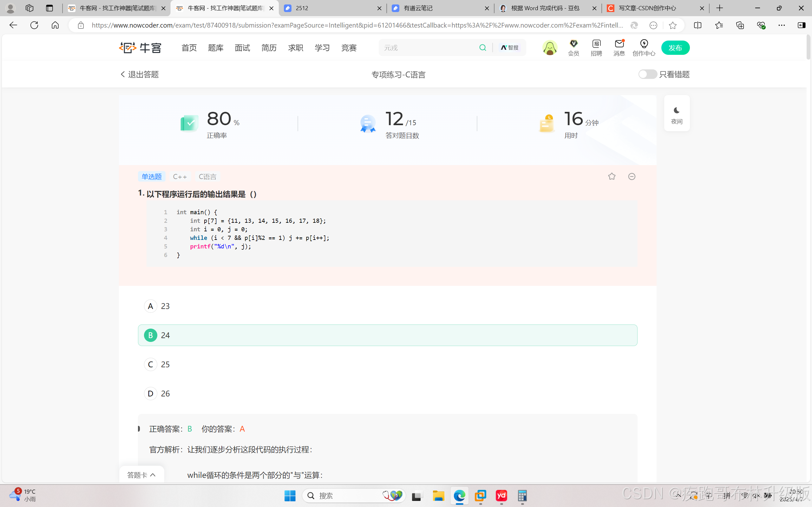Expand the 答题卡 answer card panel

pyautogui.click(x=141, y=475)
